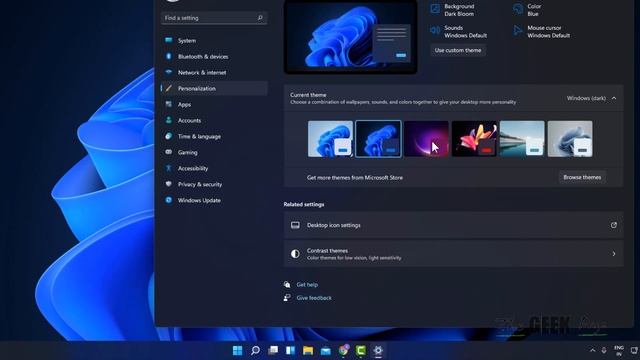This screenshot has width=640, height=360.
Task: Select the colorful Captured Motion theme thumbnail
Action: 474,139
